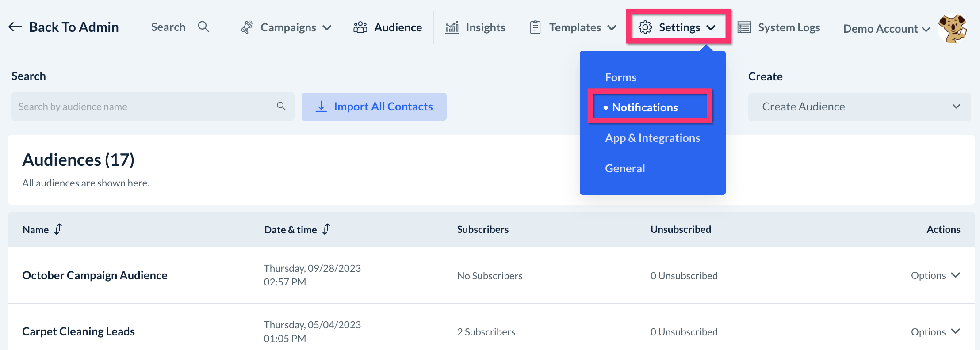The image size is (980, 350).
Task: Click the top search magnifier icon
Action: tap(203, 27)
